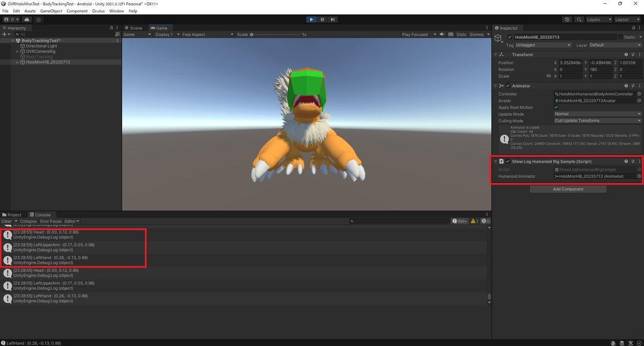644x346 pixels.
Task: Select the Console tab
Action: pos(40,215)
